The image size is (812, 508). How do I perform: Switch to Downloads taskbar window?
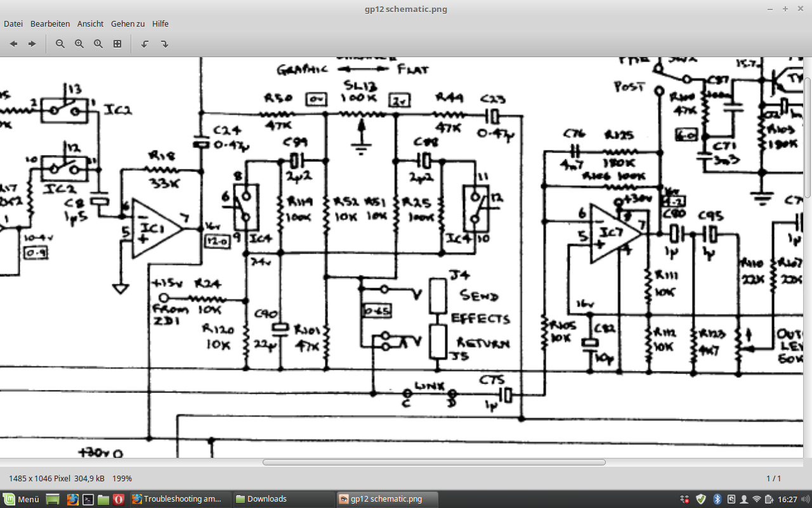[x=283, y=499]
